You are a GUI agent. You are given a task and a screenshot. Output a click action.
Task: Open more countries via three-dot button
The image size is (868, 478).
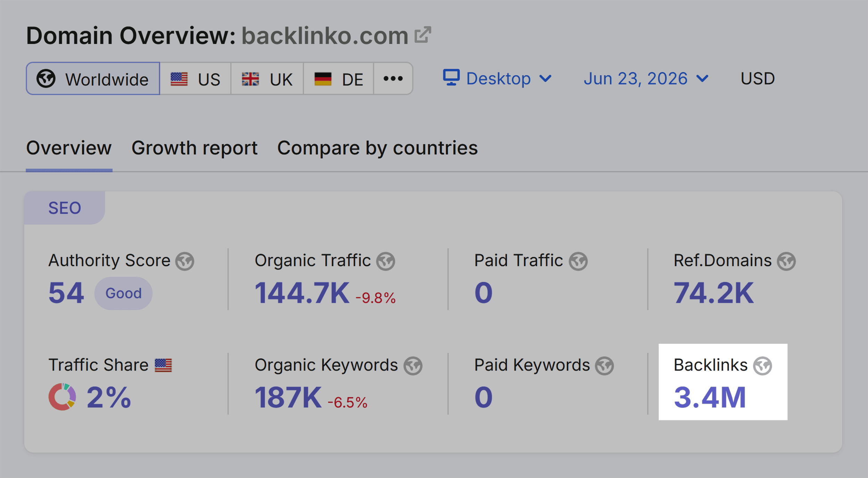click(x=393, y=78)
